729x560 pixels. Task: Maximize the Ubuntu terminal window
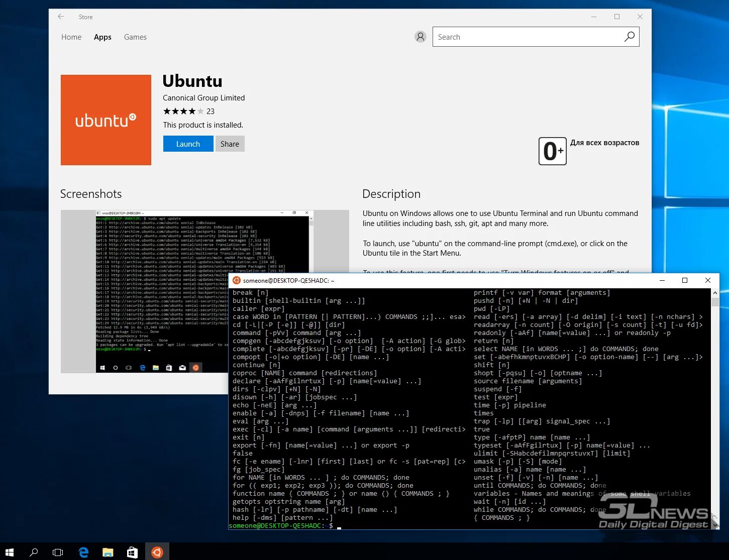click(684, 280)
